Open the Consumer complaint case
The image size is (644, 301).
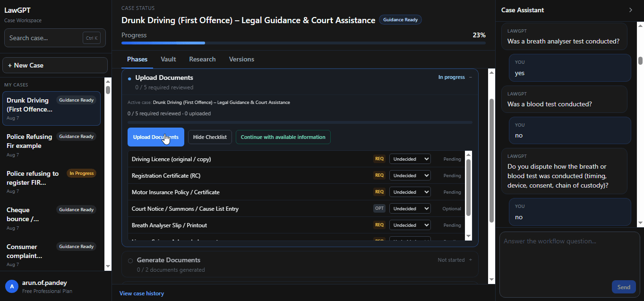point(52,255)
